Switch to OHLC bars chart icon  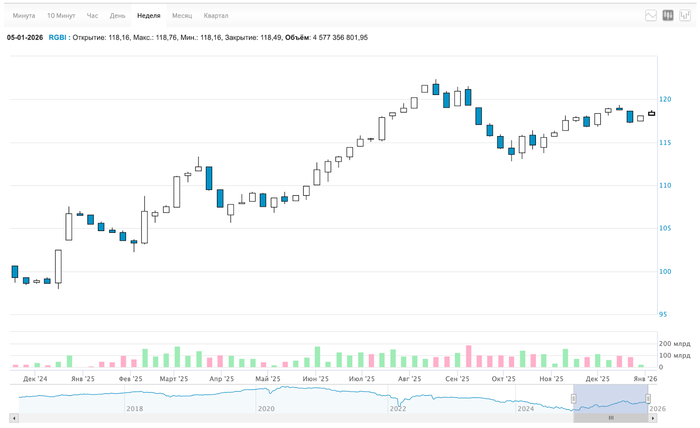(684, 16)
